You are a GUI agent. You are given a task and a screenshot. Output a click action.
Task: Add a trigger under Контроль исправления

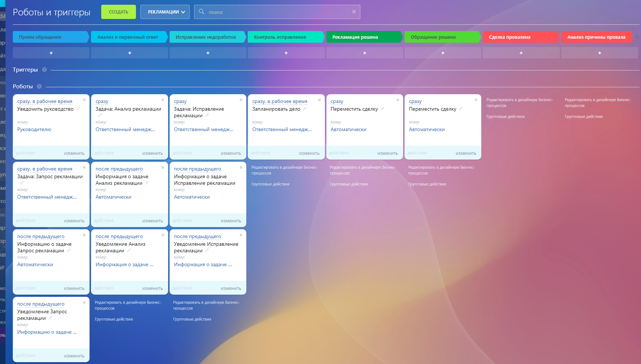coord(286,53)
